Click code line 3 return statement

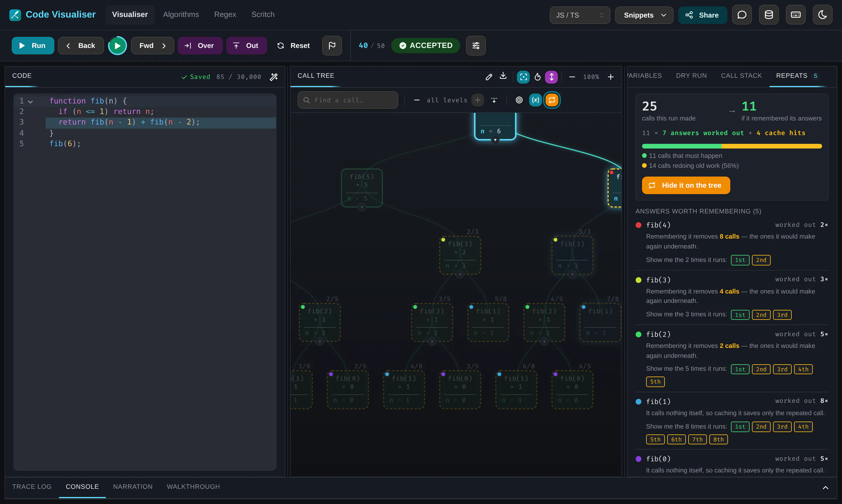click(161, 122)
